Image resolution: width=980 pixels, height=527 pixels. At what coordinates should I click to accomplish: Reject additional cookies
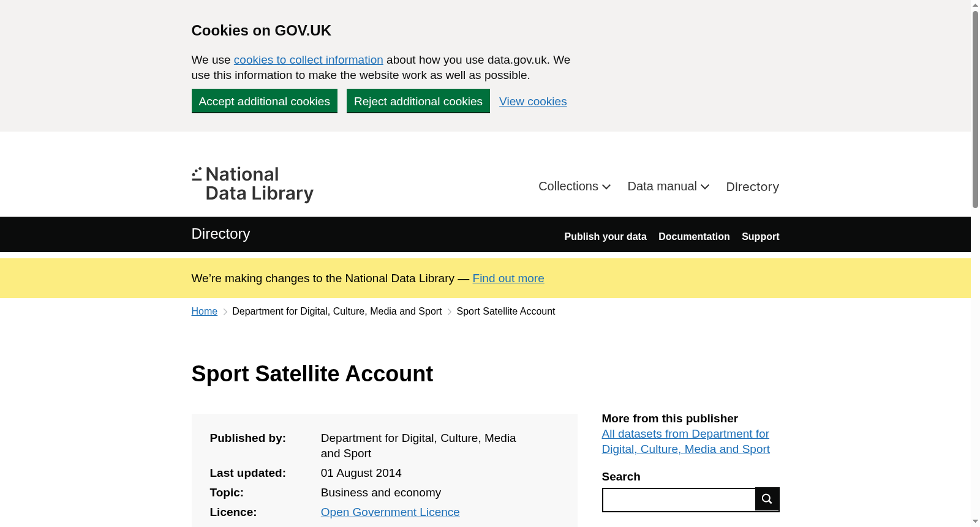(x=418, y=101)
